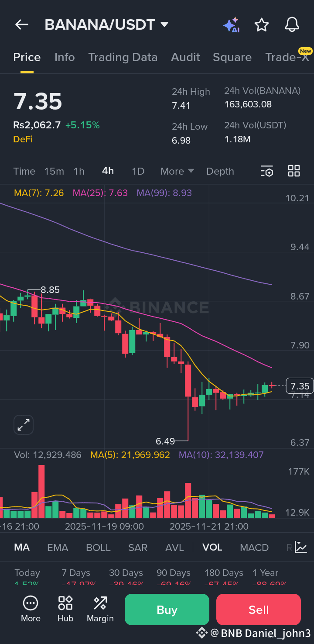The image size is (314, 644).
Task: Toggle the EMA indicator
Action: coord(58,548)
